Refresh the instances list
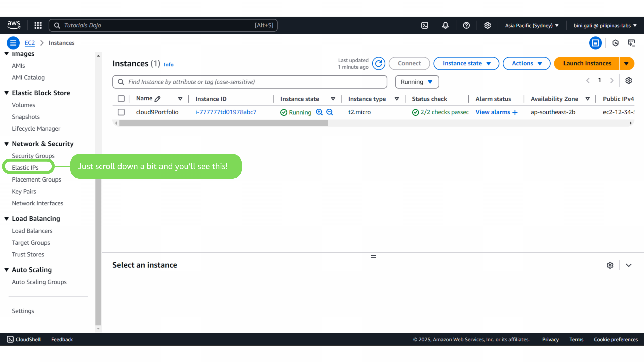644x362 pixels. point(378,63)
